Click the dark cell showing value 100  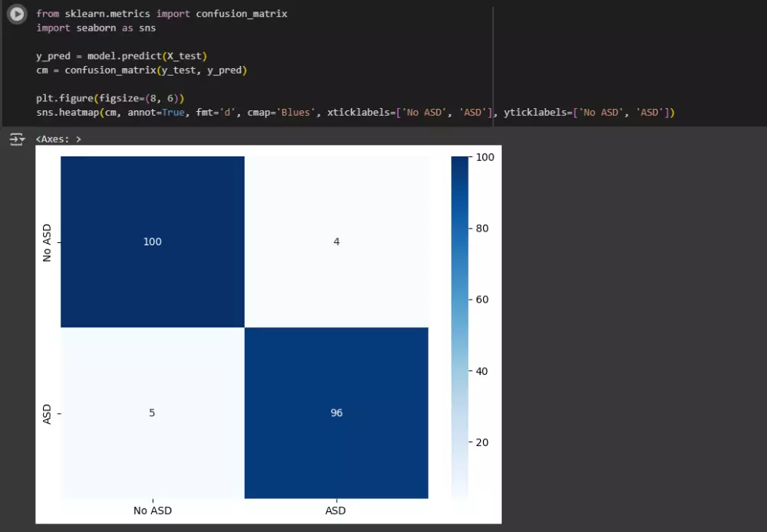click(152, 241)
